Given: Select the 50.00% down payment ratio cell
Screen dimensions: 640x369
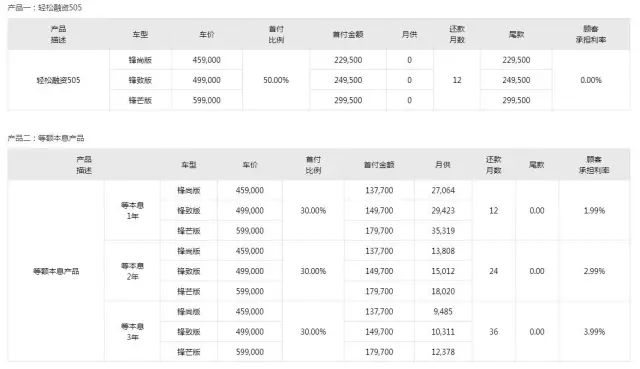Looking at the screenshot, I should click(276, 80).
